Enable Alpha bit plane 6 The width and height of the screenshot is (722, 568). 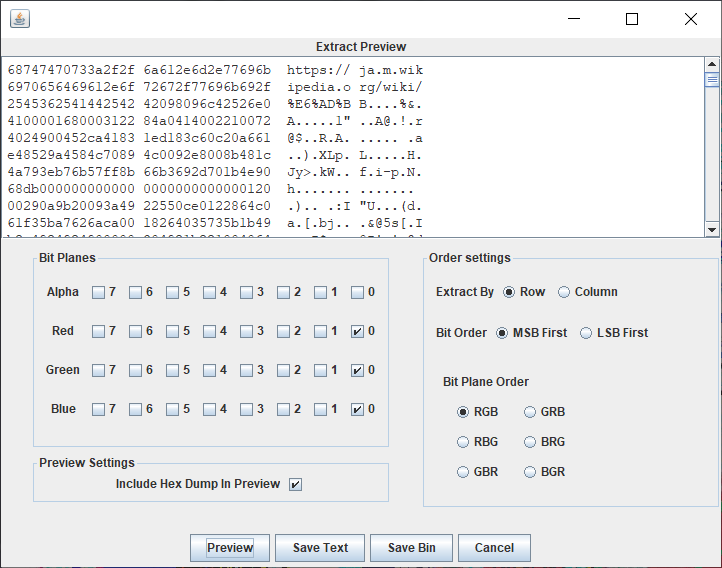pos(135,292)
